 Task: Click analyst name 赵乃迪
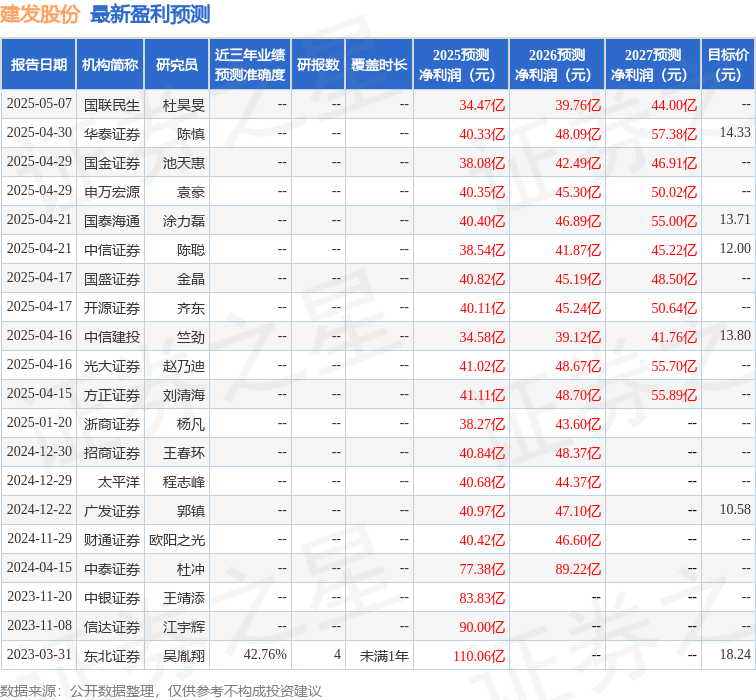(184, 366)
